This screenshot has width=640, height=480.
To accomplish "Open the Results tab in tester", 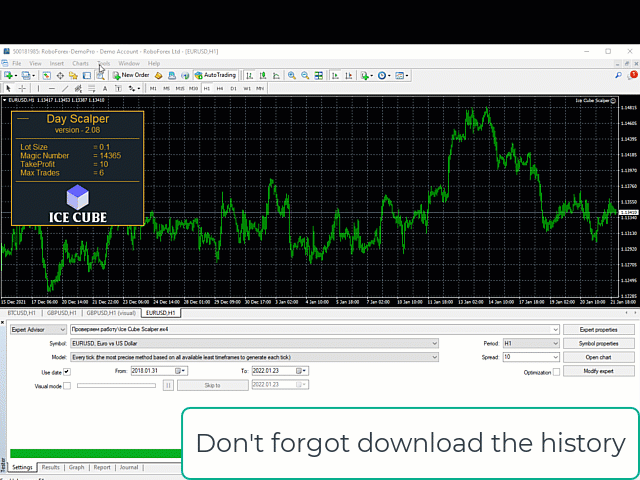I will point(51,467).
